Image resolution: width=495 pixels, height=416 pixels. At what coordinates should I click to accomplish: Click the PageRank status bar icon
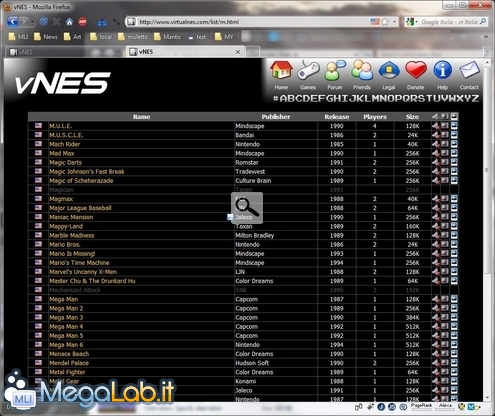(x=421, y=406)
